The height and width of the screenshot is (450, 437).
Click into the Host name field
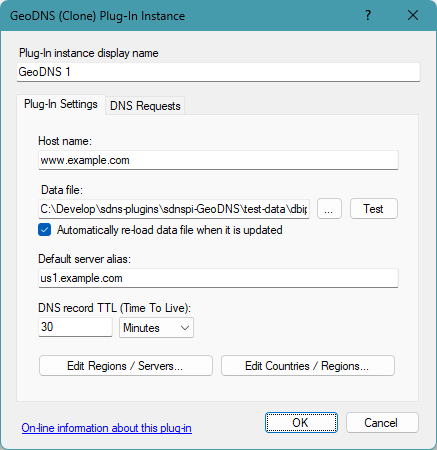(218, 160)
